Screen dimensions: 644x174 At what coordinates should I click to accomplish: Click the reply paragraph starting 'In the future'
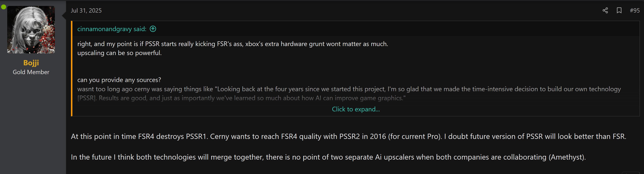tap(328, 157)
